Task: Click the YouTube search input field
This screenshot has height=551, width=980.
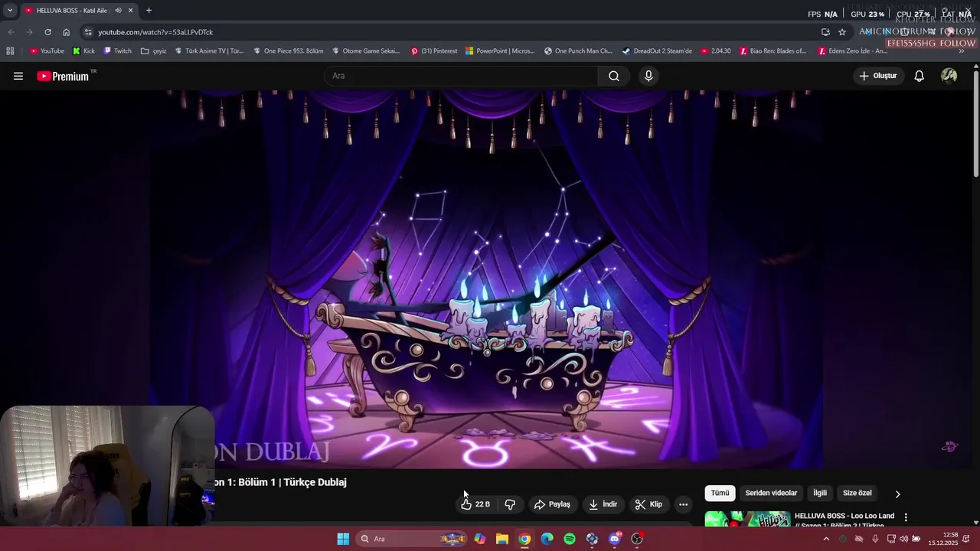Action: 462,76
